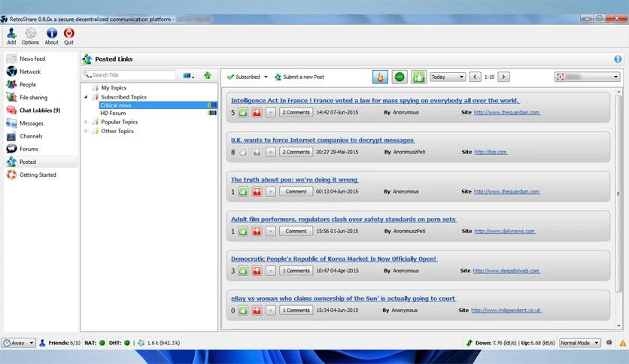Expand the Popular Topics node
The width and height of the screenshot is (629, 364).
(x=86, y=122)
